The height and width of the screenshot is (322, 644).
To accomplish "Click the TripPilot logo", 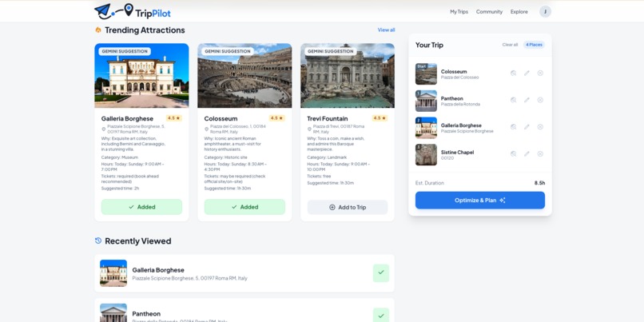I will click(133, 11).
